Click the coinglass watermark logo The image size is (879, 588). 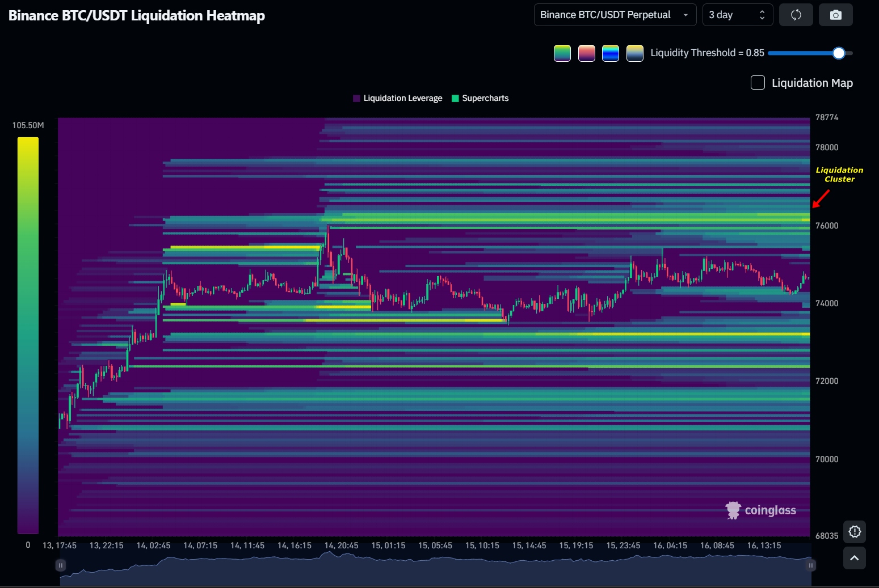click(761, 510)
